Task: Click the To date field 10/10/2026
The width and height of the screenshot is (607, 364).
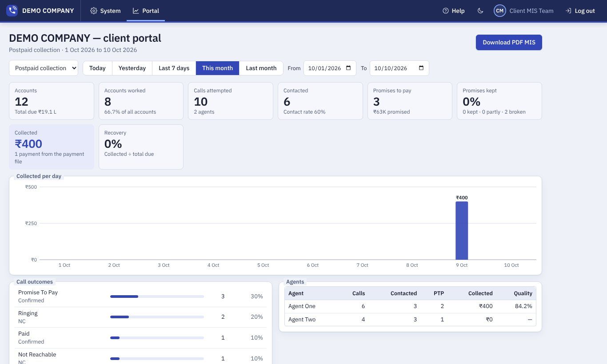Action: point(399,68)
